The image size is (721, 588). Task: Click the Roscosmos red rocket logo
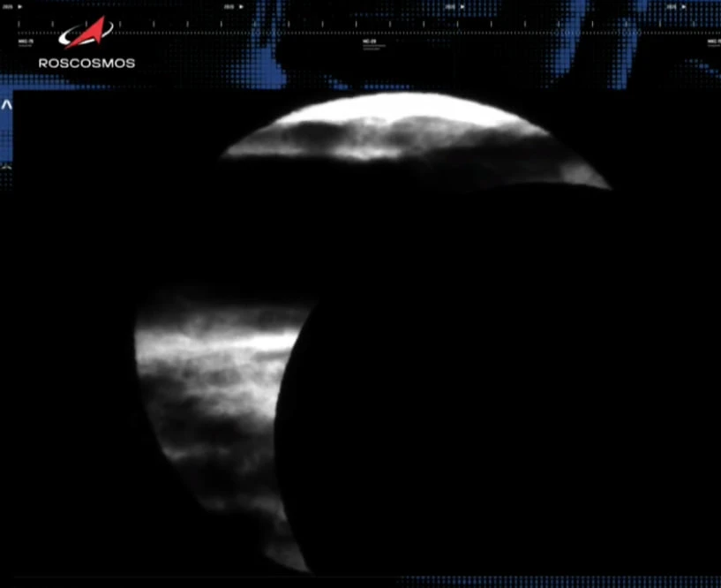pyautogui.click(x=86, y=33)
